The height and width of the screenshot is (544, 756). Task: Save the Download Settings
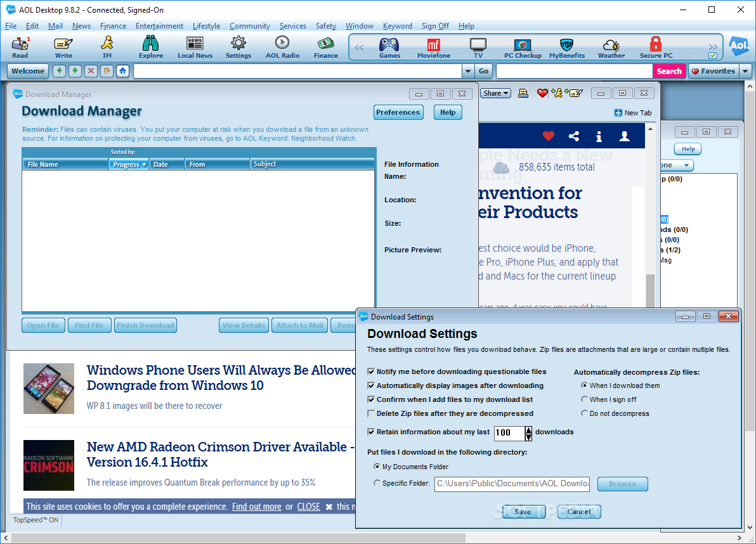pyautogui.click(x=523, y=512)
